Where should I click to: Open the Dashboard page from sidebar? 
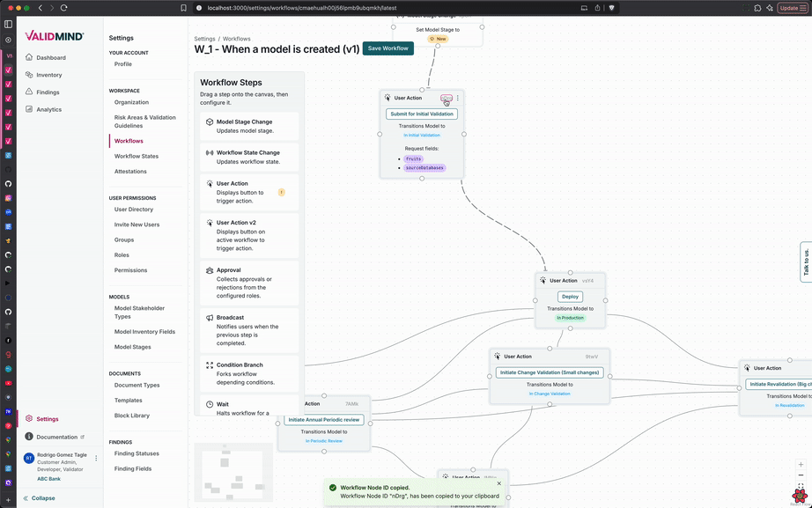50,58
